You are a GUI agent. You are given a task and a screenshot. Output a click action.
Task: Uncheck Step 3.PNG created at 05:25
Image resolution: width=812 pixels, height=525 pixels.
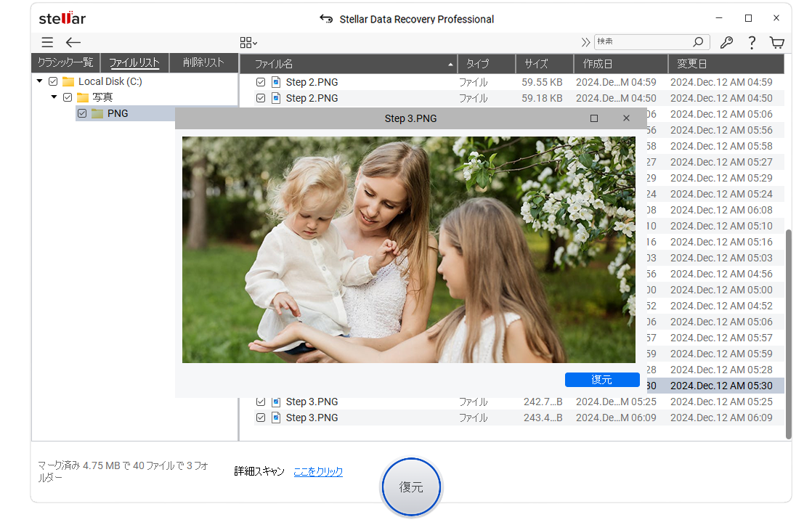click(x=261, y=402)
